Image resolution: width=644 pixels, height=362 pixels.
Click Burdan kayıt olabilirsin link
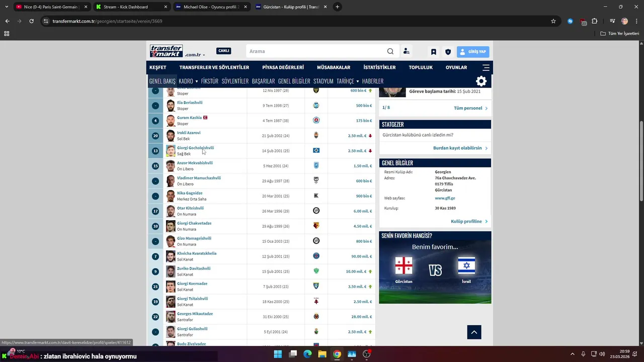457,148
